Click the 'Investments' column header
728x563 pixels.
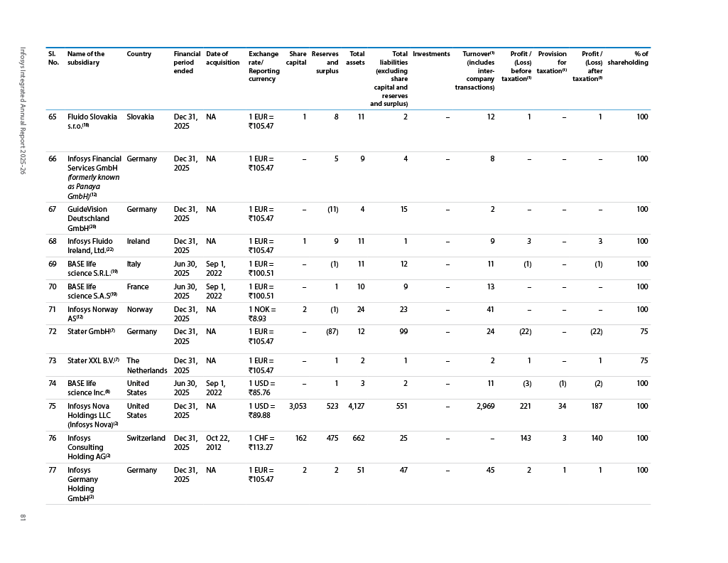click(x=431, y=54)
